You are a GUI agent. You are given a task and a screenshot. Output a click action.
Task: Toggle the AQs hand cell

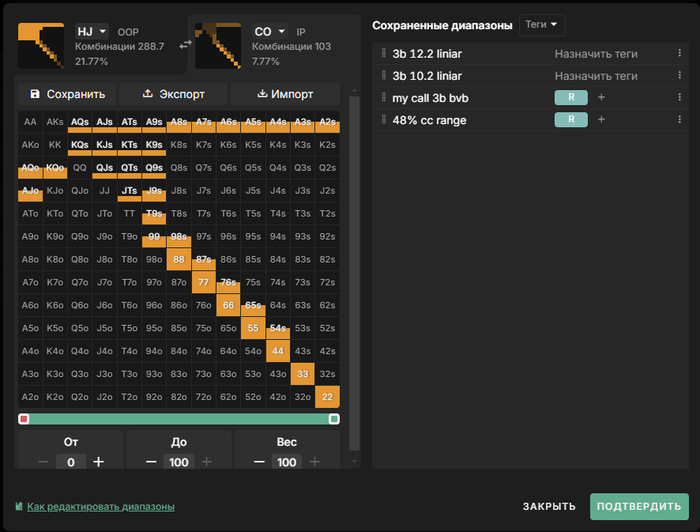point(80,122)
